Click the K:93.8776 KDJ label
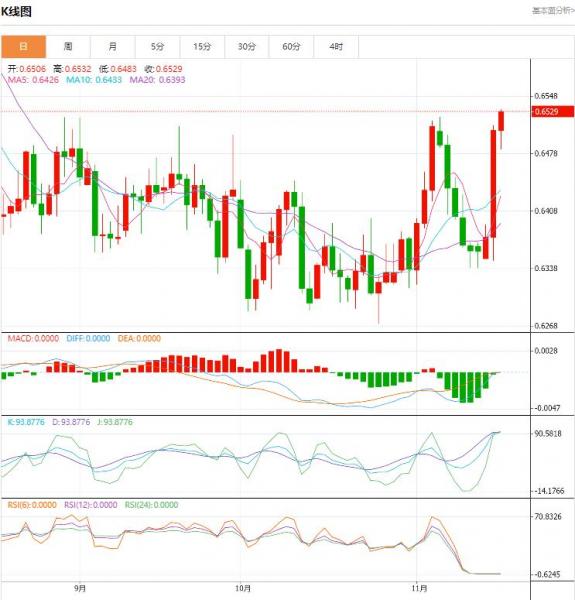575x600 pixels. (26, 422)
